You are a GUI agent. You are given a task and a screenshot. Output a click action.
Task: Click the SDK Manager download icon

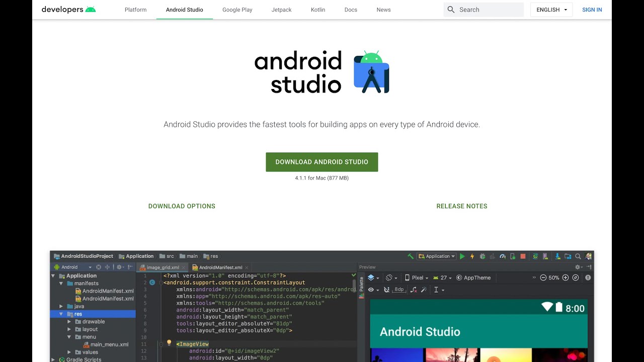(x=558, y=256)
